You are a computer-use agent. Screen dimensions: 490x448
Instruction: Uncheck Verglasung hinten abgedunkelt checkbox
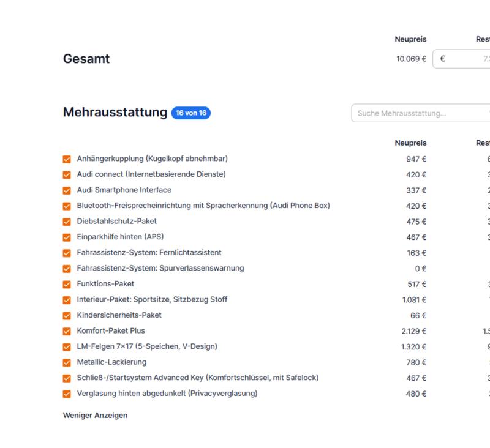click(x=67, y=394)
